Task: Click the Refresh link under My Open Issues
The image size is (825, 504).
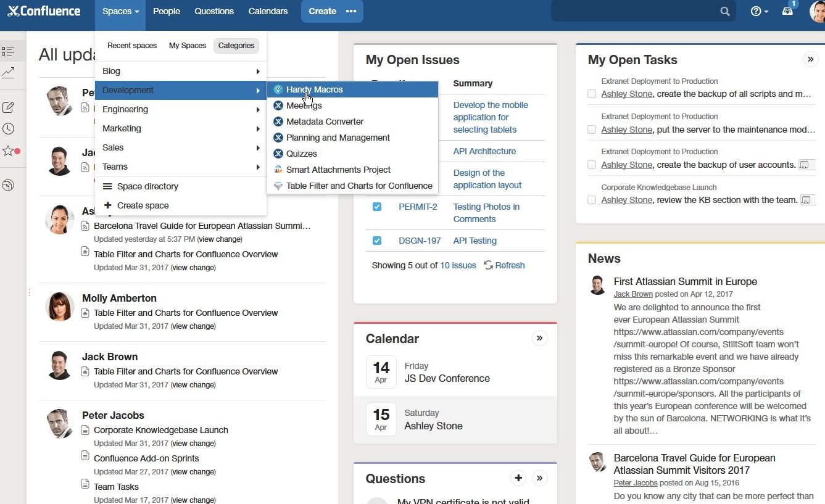Action: tap(510, 265)
